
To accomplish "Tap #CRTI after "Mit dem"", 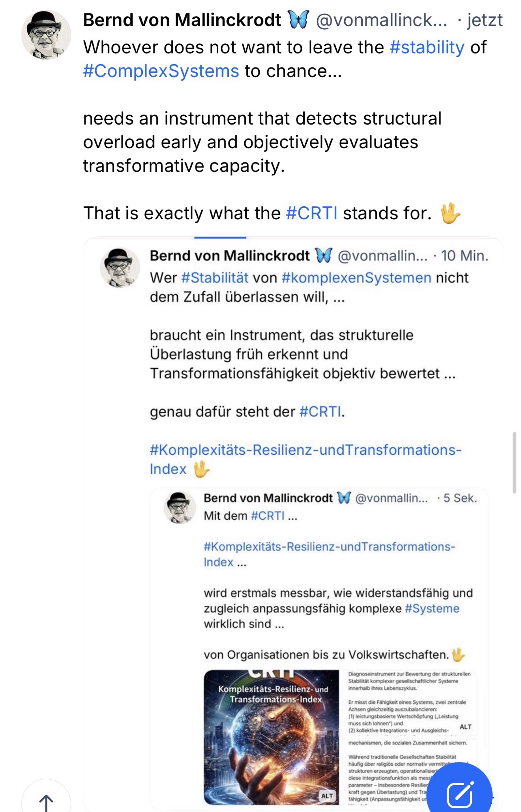I will pos(268,516).
